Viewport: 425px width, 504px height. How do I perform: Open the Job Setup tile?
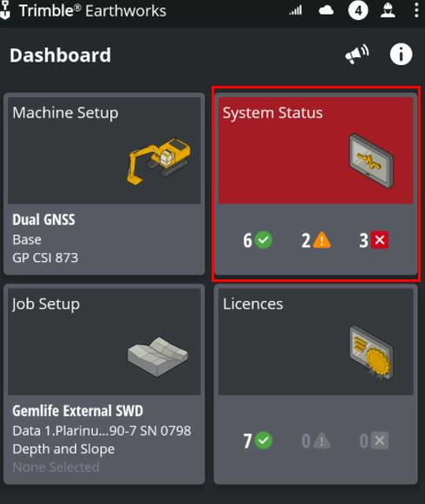point(104,384)
